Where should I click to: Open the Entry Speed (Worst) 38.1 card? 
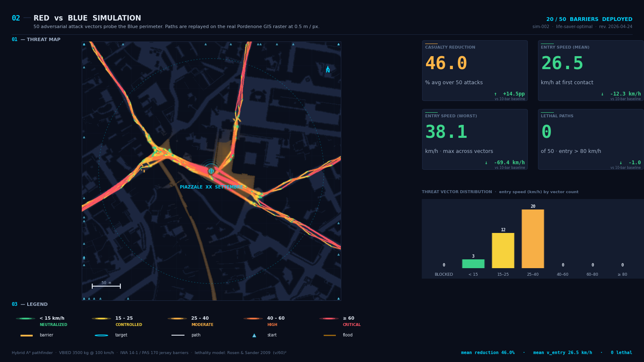point(475,139)
